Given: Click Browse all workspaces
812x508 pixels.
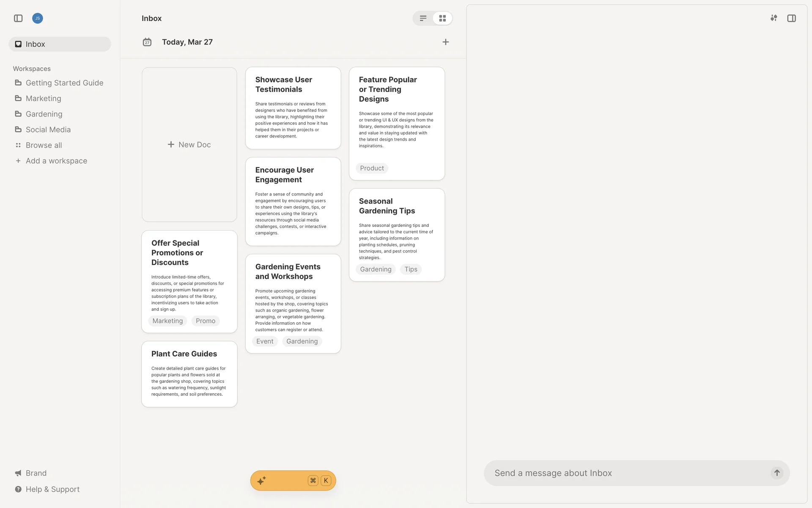Looking at the screenshot, I should pos(44,145).
